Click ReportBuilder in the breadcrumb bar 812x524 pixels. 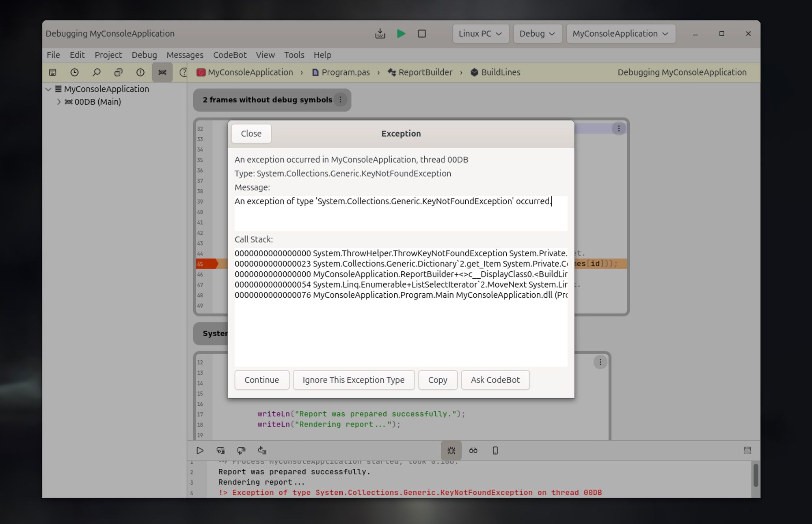(420, 72)
